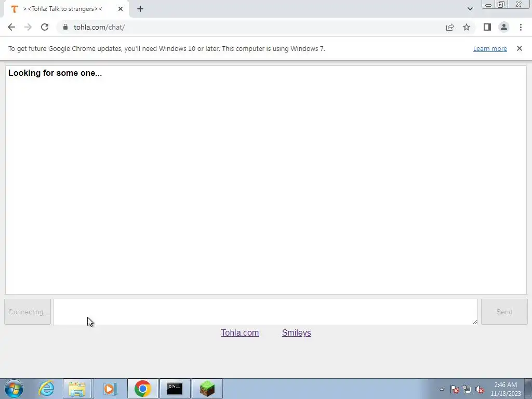
Task: Open a new browser tab
Action: 140,9
